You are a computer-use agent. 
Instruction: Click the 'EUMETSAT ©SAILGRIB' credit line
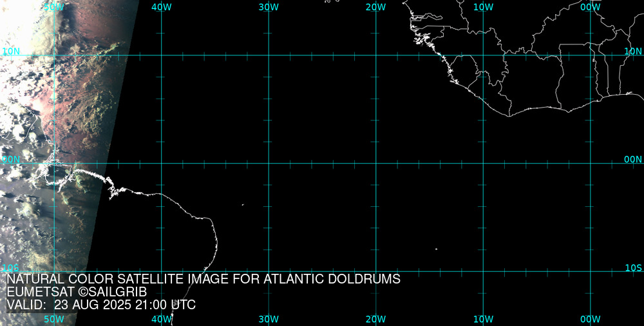point(77,292)
